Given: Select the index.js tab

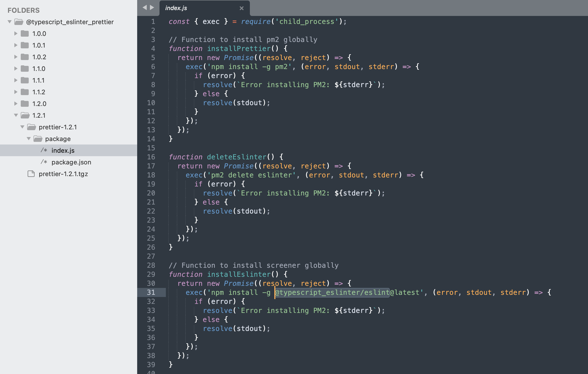Looking at the screenshot, I should [176, 8].
